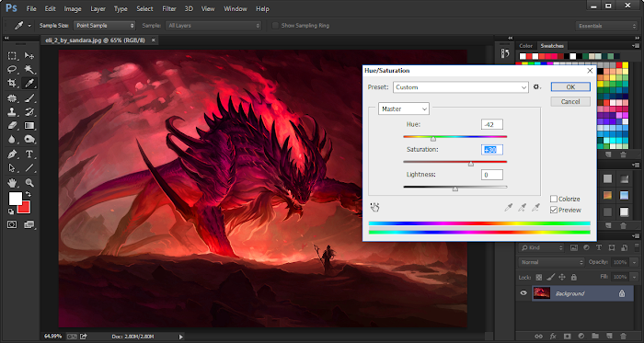Select the Sponge tool

pyautogui.click(x=29, y=140)
